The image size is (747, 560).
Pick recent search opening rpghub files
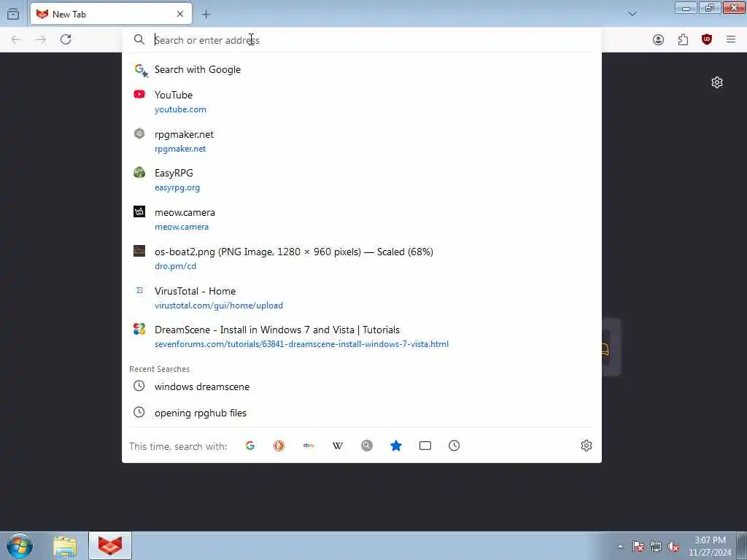pos(362,413)
